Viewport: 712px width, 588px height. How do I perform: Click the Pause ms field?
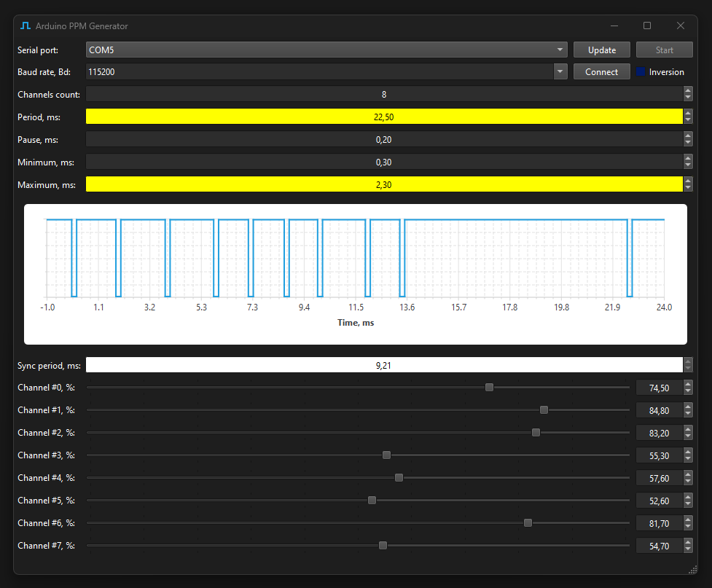coord(384,139)
